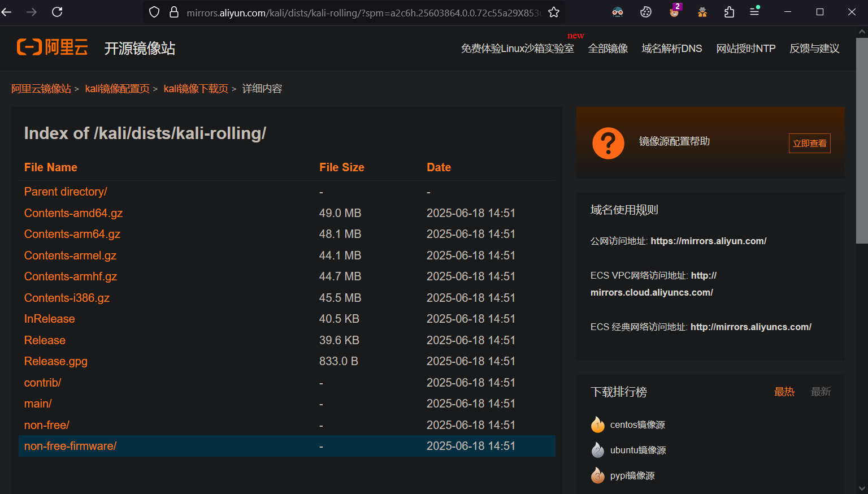This screenshot has height=494, width=868.
Task: Click the orange figure extension icon
Action: [x=702, y=12]
